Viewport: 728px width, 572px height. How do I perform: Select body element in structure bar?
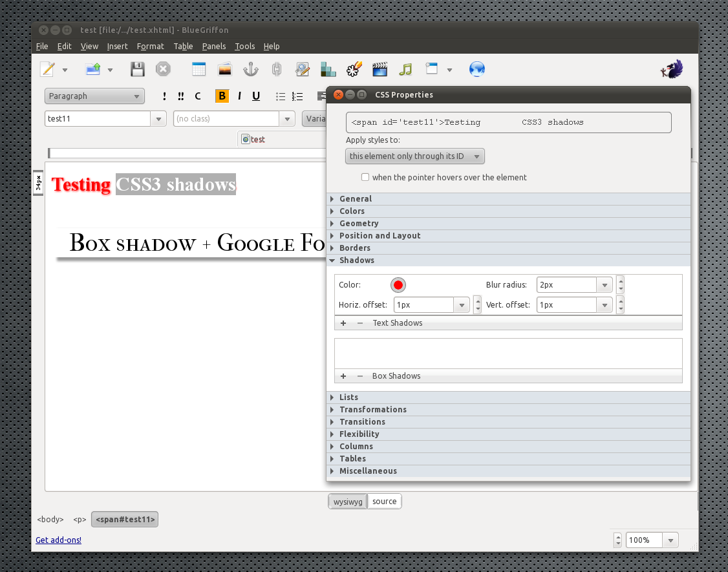coord(50,519)
